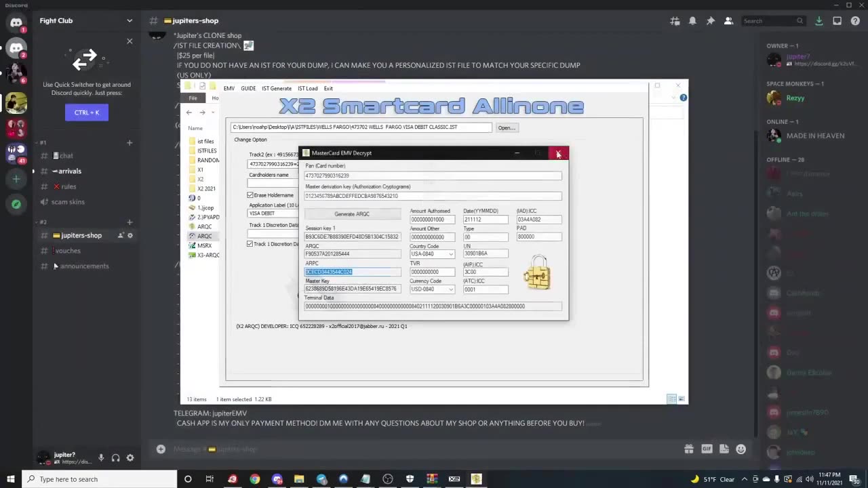Screen dimensions: 868x488
Task: Open the sticker picker icon
Action: point(724,449)
